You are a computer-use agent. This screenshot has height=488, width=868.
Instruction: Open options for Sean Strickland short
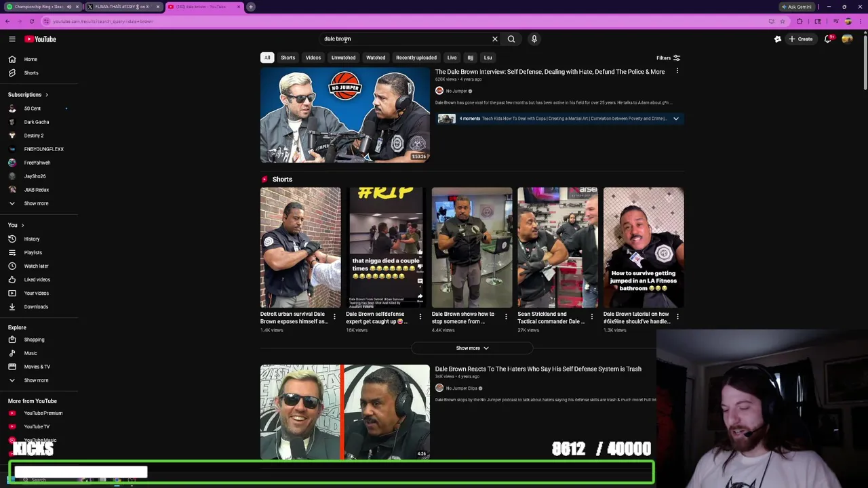point(591,317)
